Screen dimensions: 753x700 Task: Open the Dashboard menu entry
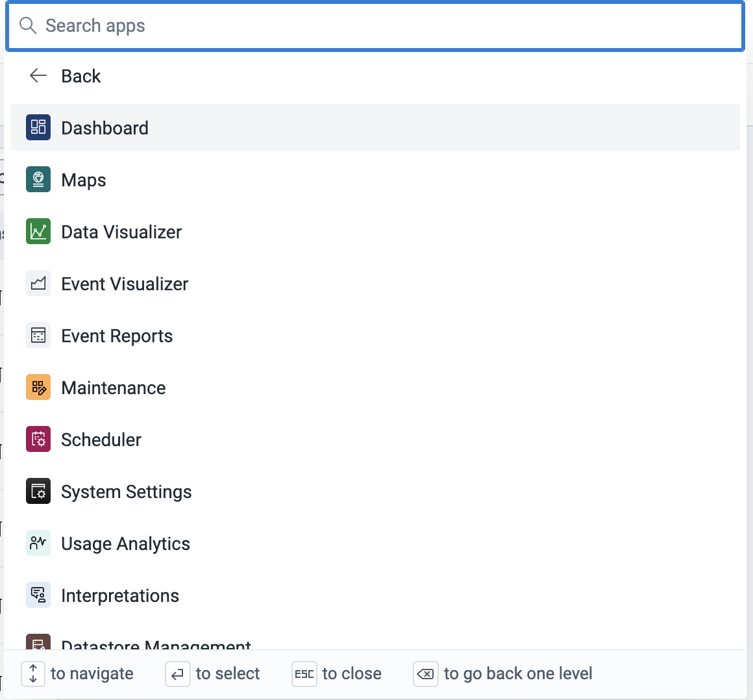[105, 128]
